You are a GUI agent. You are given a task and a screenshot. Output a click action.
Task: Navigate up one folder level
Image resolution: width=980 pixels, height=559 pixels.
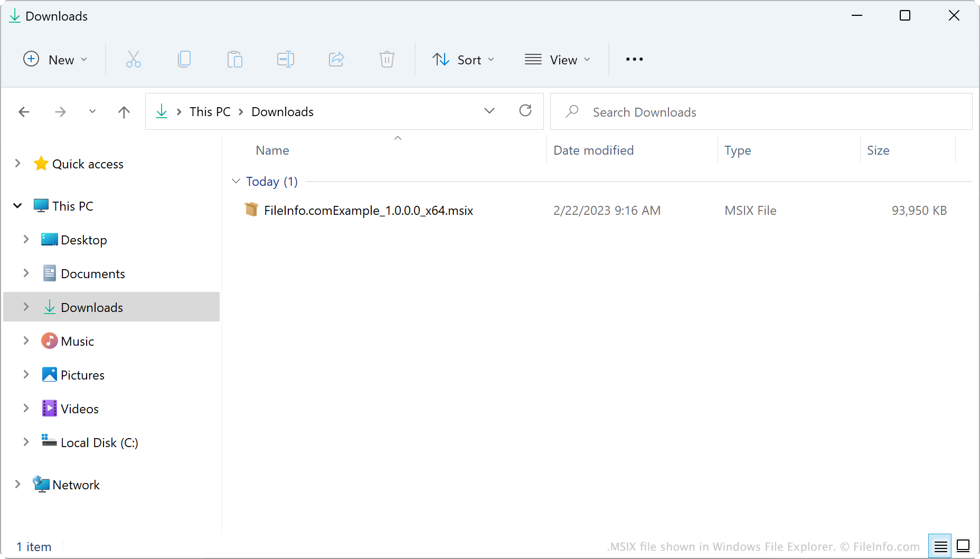[124, 111]
